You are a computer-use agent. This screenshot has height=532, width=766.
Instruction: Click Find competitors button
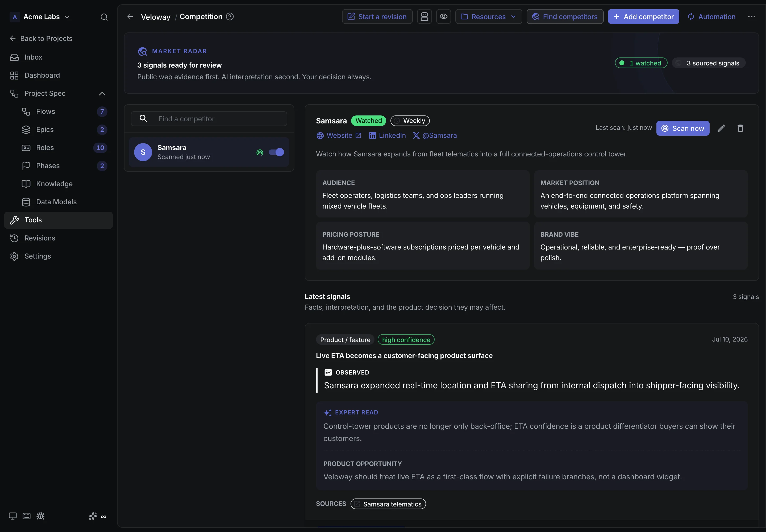tap(565, 17)
